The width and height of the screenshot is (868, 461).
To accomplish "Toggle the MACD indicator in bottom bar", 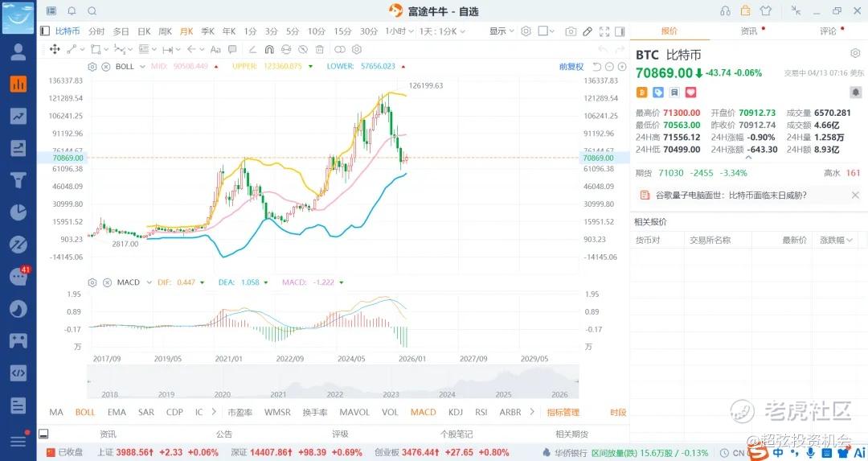I will tap(423, 412).
